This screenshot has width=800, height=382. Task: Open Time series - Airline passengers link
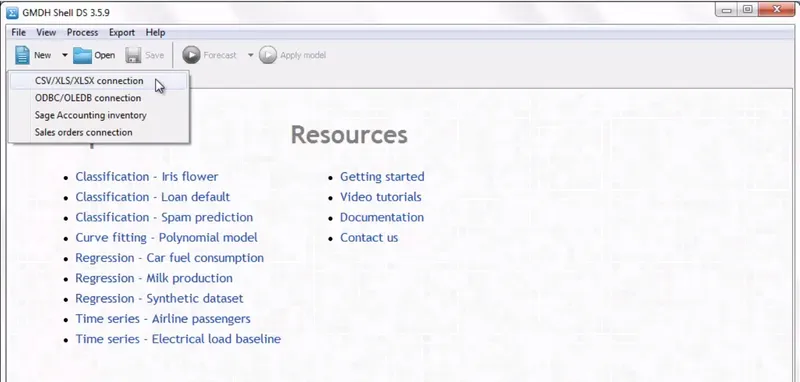pyautogui.click(x=163, y=319)
